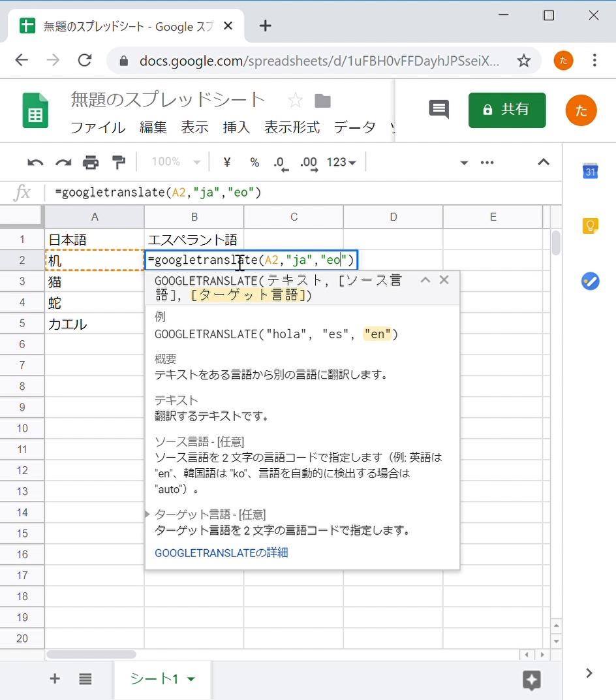The width and height of the screenshot is (616, 700).
Task: Expand the side panel chevron
Action: coord(589,673)
